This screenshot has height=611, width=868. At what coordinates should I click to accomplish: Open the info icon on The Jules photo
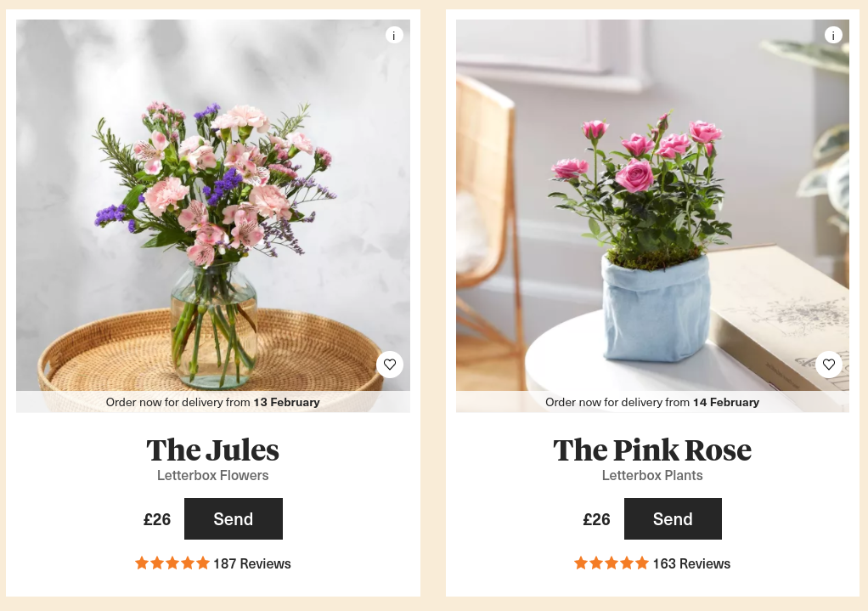tap(394, 36)
